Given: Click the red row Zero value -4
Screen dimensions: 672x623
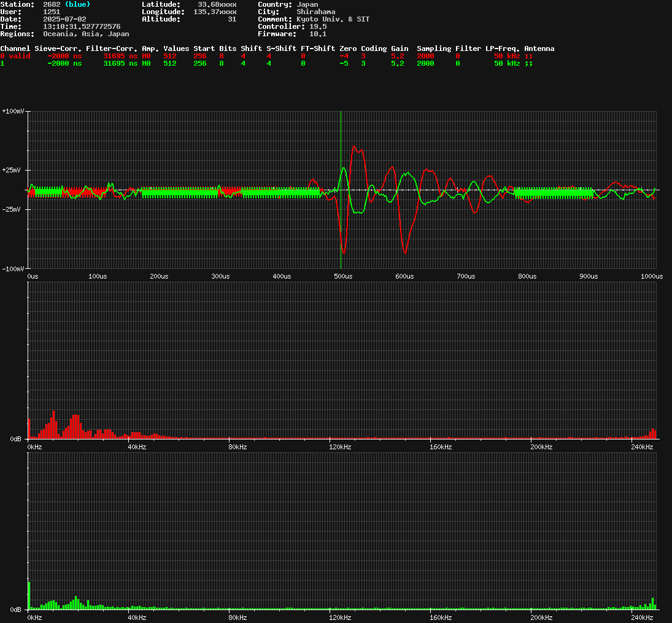Looking at the screenshot, I should 344,56.
